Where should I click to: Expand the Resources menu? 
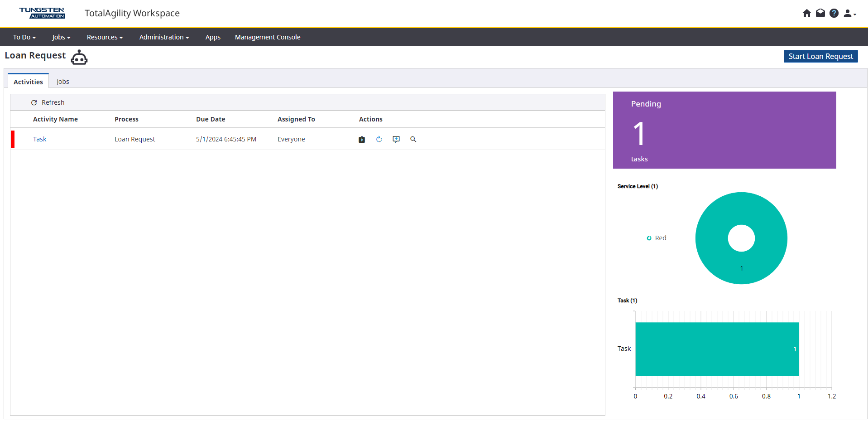coord(105,37)
